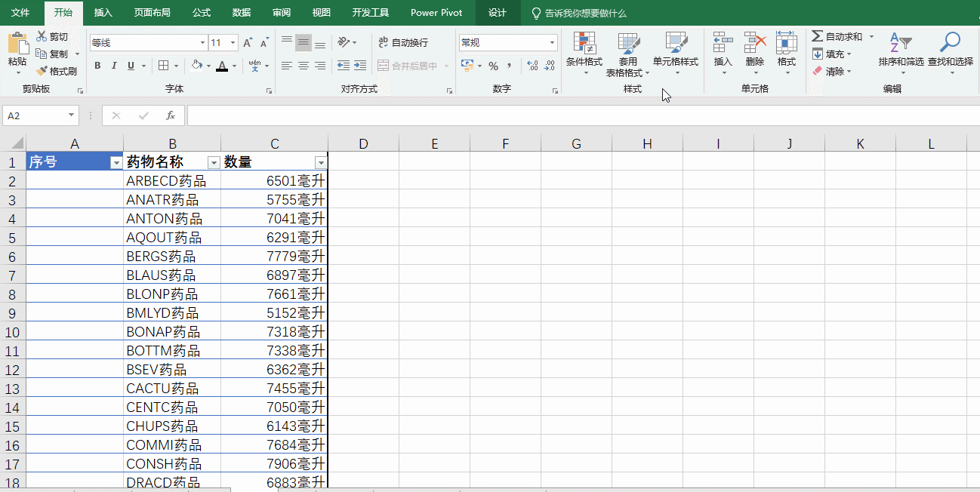Viewport: 980px width, 492px height.
Task: Open the Font group dialog launcher
Action: point(270,91)
